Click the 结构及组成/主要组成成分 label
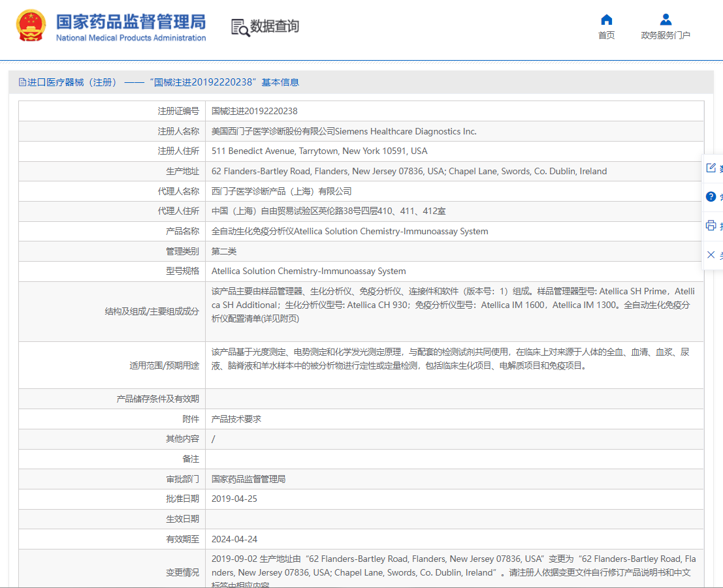The image size is (723, 588). 152,311
